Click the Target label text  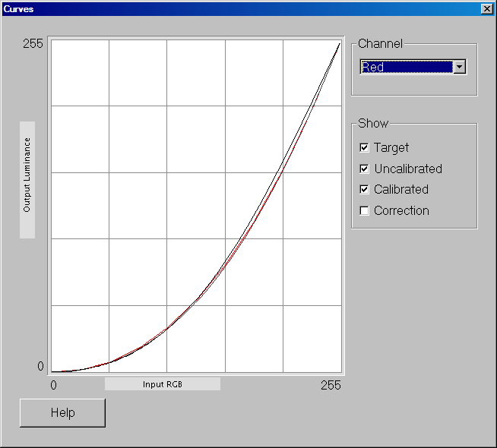391,148
